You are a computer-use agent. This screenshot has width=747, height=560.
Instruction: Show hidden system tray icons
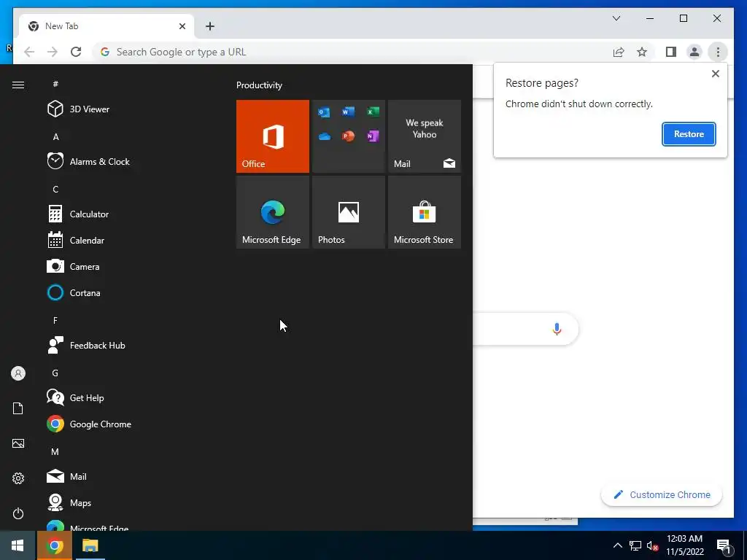(x=617, y=545)
